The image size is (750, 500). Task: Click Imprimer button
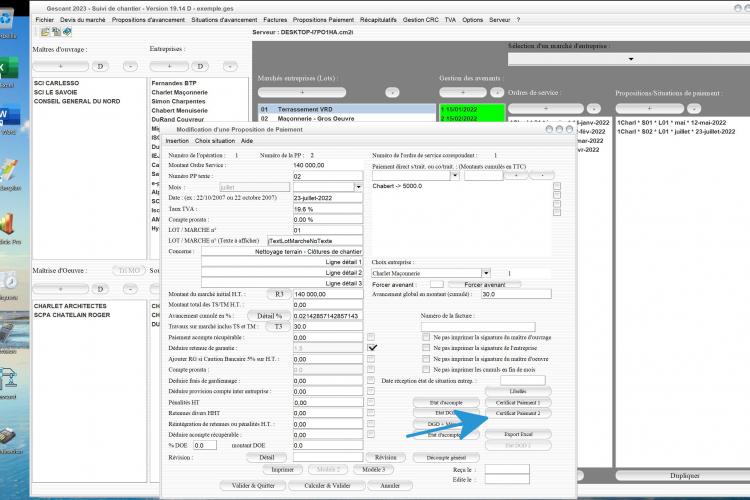tap(282, 469)
